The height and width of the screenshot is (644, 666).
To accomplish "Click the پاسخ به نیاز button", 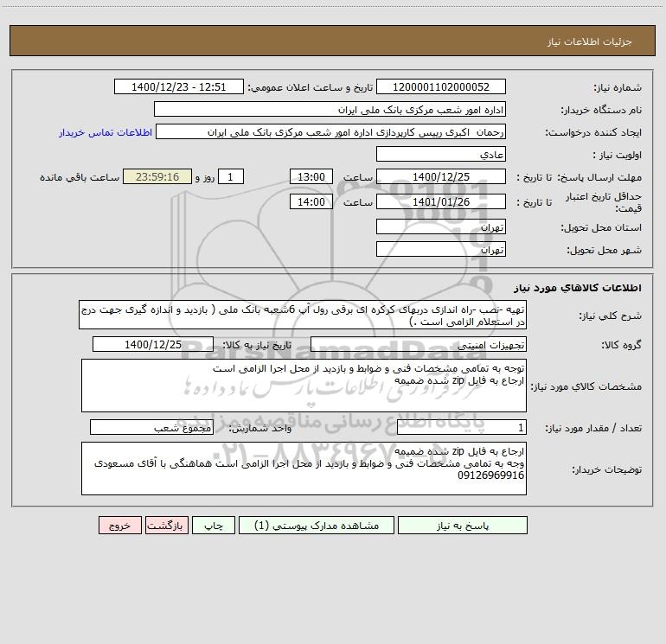I will (x=463, y=526).
